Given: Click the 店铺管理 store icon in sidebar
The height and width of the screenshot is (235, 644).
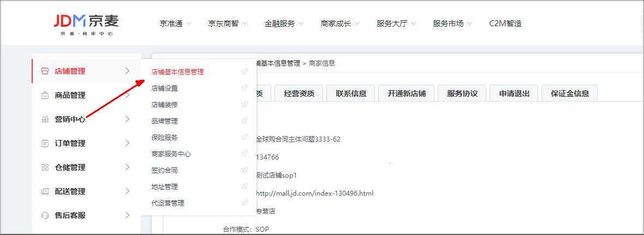Looking at the screenshot, I should pos(45,71).
